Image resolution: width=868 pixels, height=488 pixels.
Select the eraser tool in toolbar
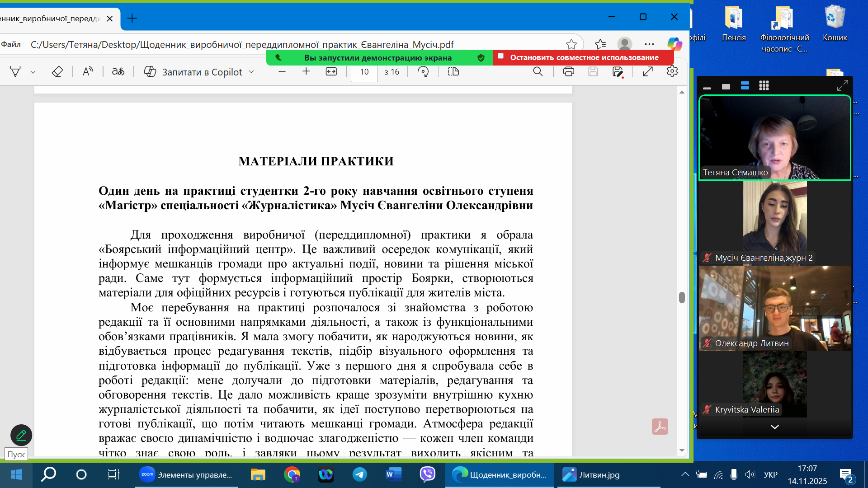57,72
